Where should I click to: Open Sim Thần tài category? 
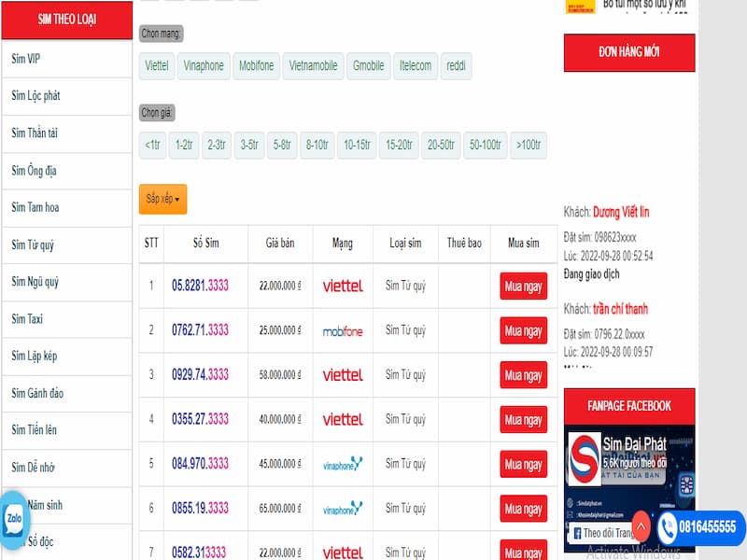tap(66, 133)
